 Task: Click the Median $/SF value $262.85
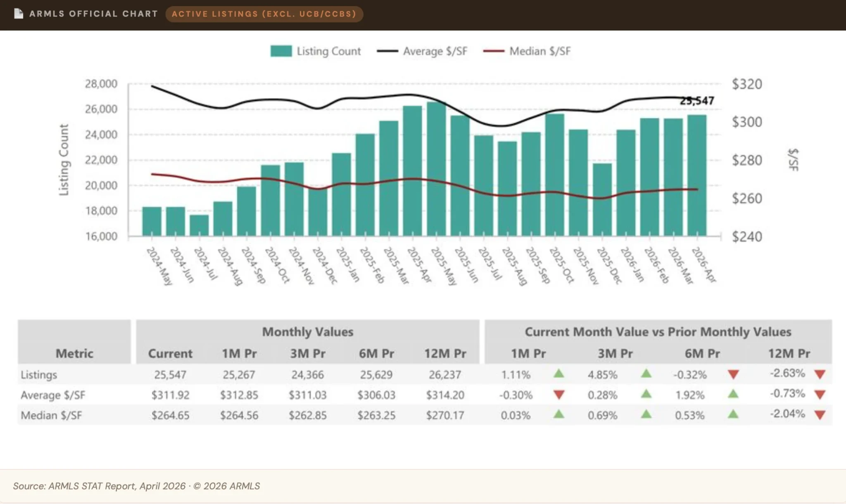tap(308, 415)
